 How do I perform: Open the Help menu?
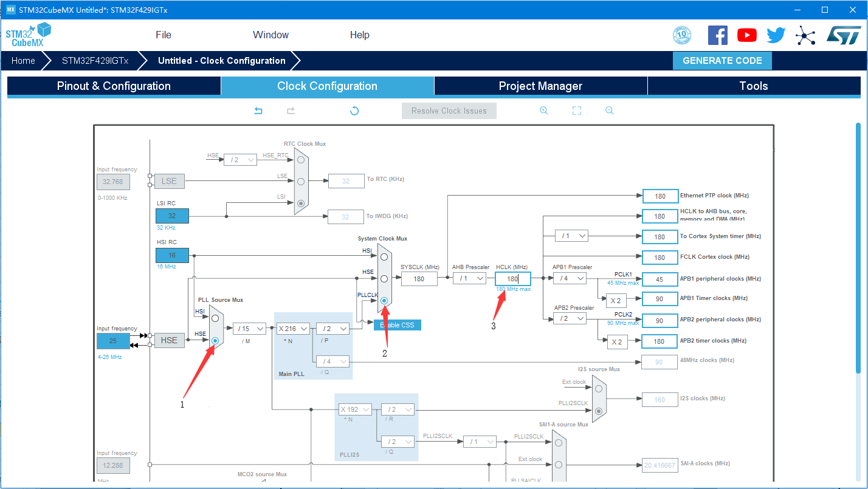360,35
